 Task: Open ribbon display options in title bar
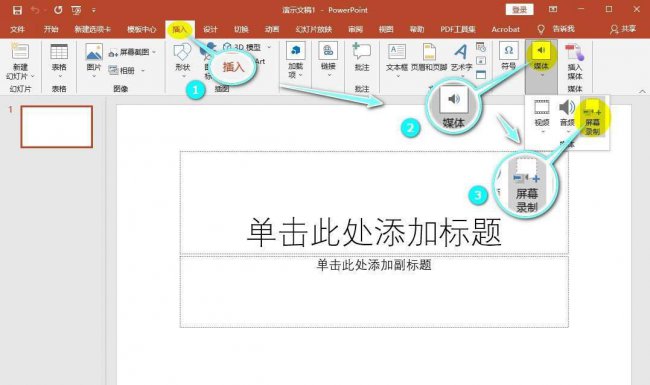553,9
